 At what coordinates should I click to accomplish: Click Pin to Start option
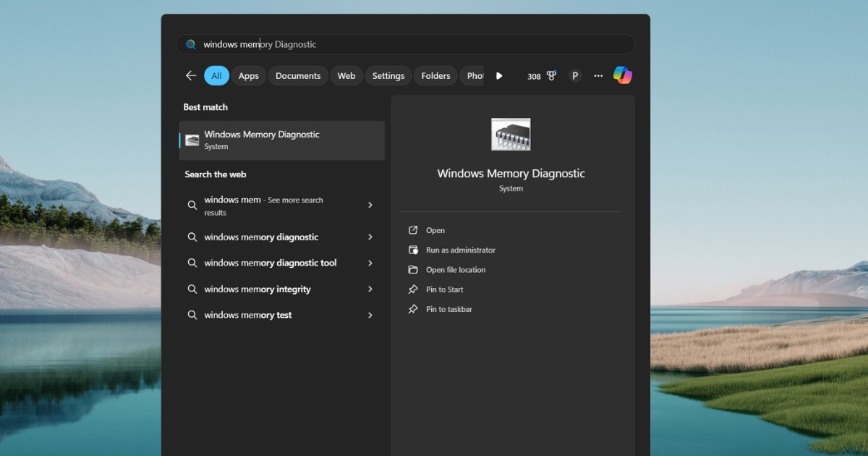point(444,290)
